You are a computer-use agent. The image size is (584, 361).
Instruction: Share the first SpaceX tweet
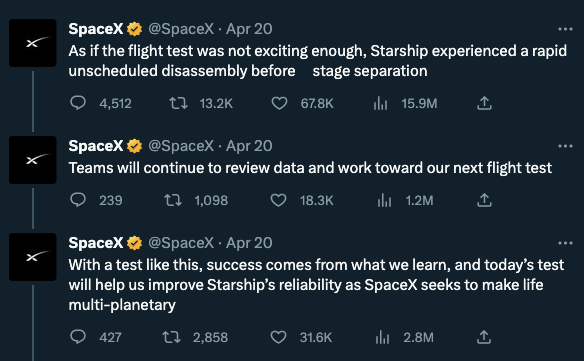[484, 103]
